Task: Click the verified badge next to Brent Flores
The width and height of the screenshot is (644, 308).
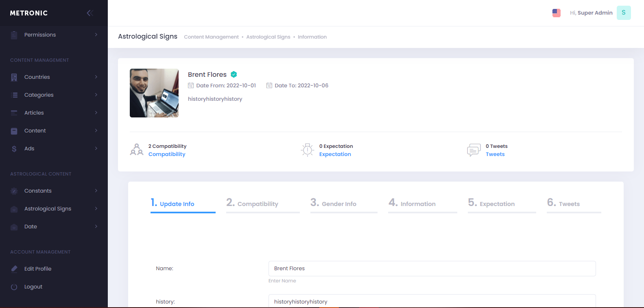Action: [234, 74]
